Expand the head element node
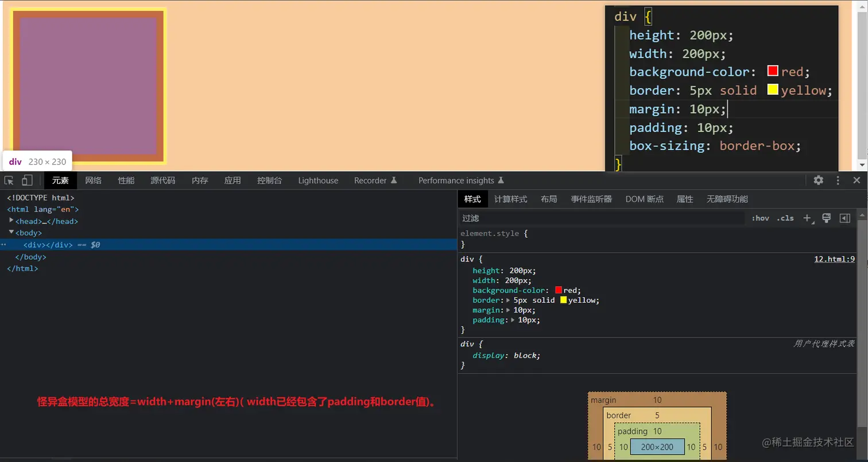The height and width of the screenshot is (462, 868). click(x=11, y=220)
